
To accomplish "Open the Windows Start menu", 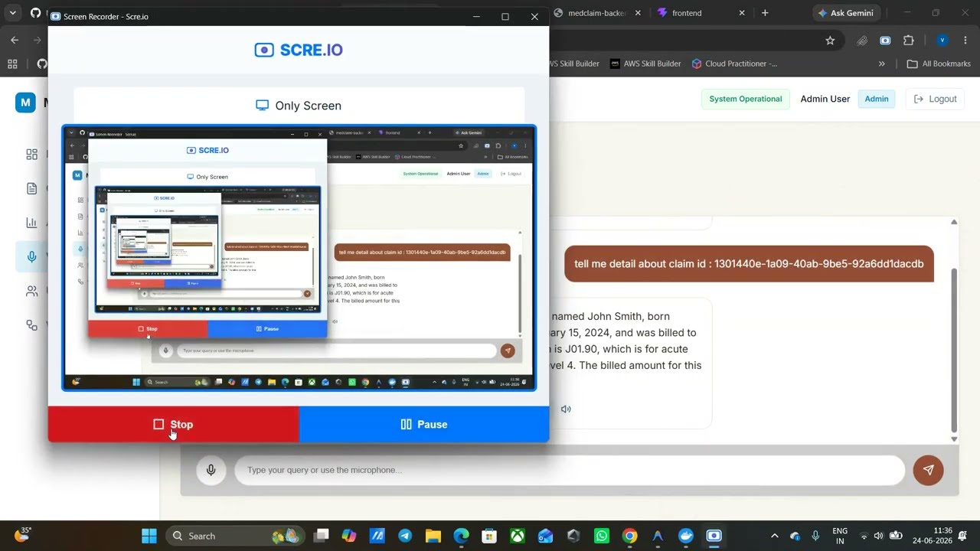I will point(149,536).
